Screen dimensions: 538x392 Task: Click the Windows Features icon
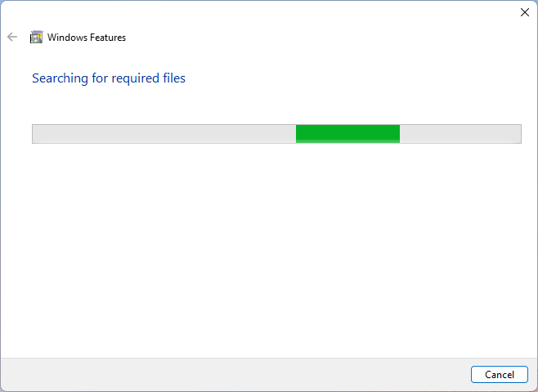[x=36, y=37]
